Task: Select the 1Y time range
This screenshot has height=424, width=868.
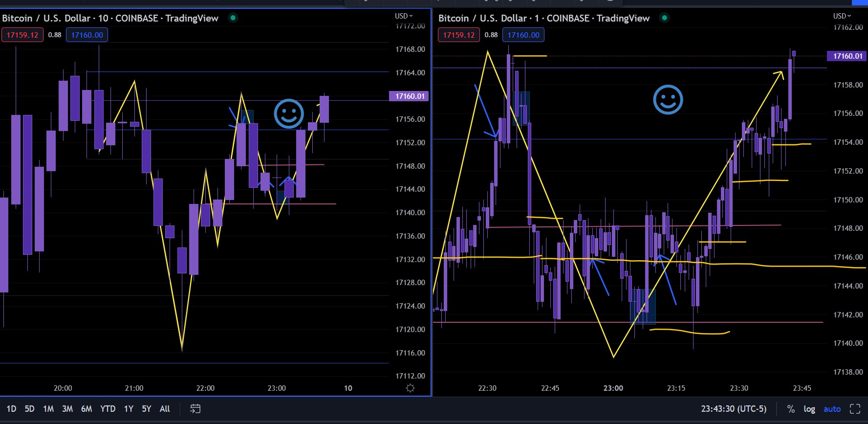Action: pos(129,409)
